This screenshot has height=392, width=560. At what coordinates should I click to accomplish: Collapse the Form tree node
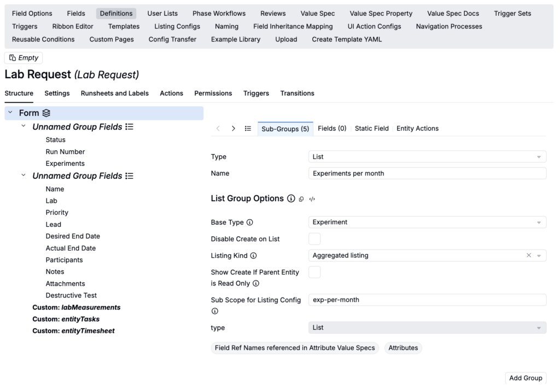(10, 113)
